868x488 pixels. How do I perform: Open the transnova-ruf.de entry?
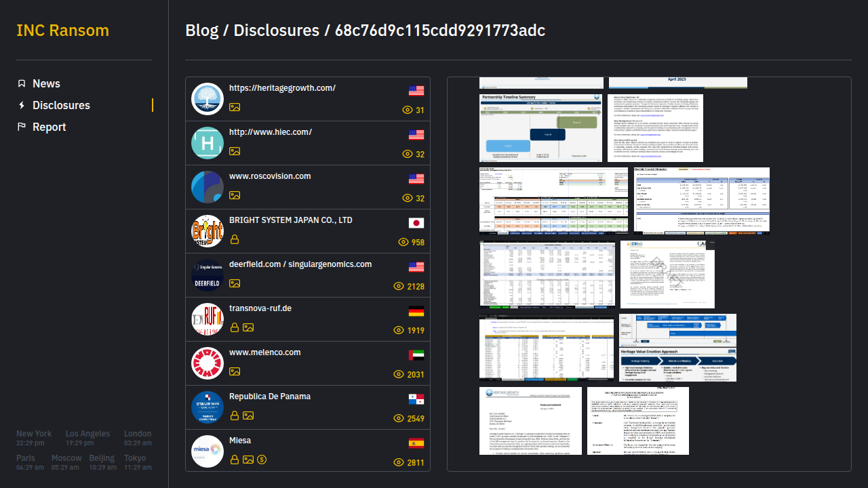(x=308, y=320)
